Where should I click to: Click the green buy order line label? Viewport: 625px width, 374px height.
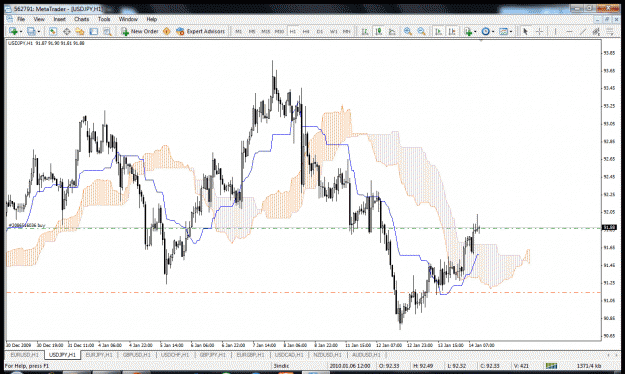coord(27,226)
